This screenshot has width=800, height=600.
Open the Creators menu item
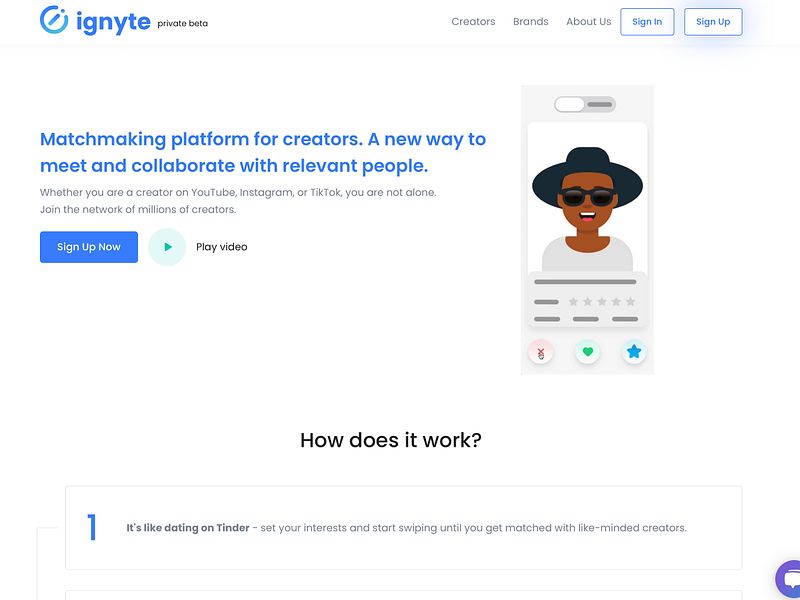point(473,22)
